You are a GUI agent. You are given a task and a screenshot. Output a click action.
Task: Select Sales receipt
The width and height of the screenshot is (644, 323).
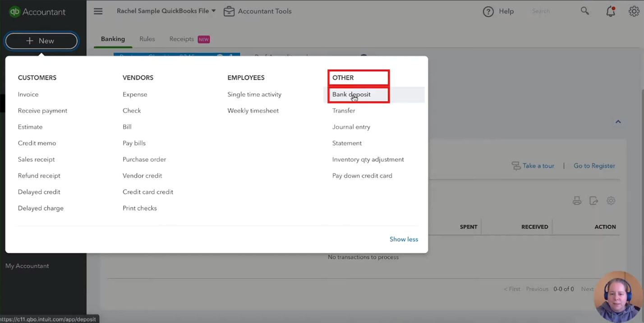coord(36,159)
